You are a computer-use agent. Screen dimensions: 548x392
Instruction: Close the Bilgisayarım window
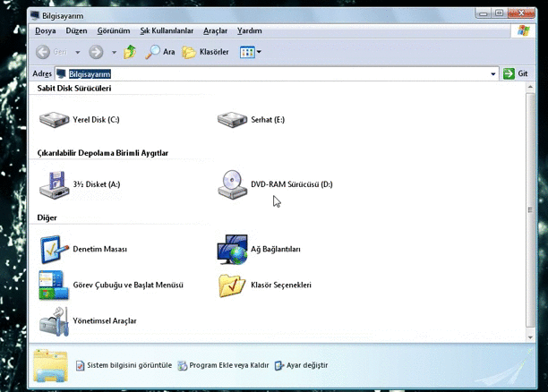coord(521,13)
